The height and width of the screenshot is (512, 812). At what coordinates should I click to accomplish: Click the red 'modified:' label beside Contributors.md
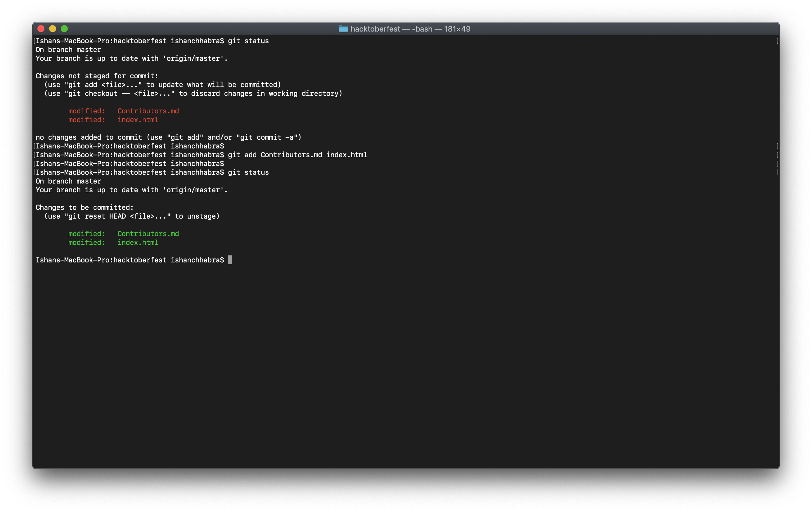[86, 111]
